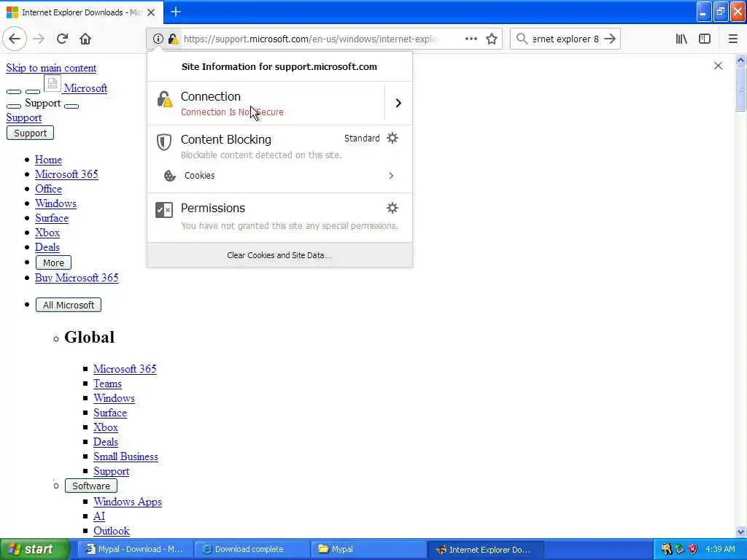Click the vertical scrollbar thumb

click(740, 88)
